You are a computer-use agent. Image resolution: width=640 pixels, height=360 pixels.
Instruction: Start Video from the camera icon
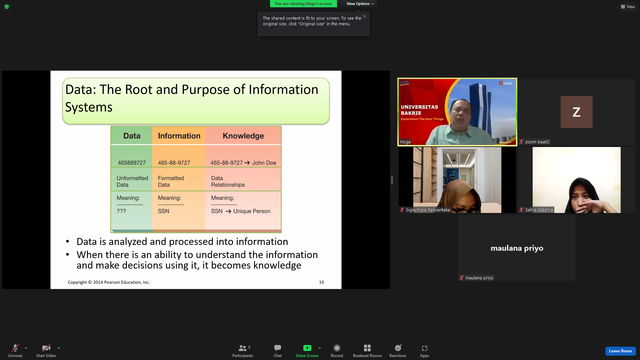pos(46,350)
